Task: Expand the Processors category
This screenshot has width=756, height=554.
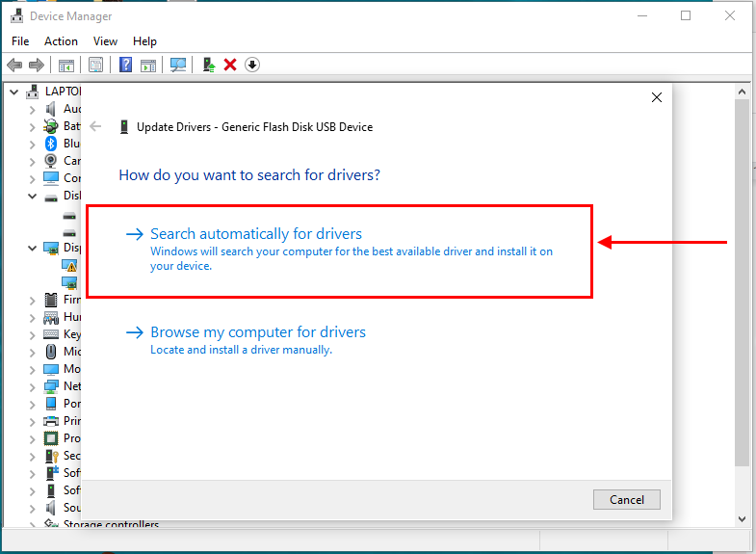Action: (x=33, y=439)
